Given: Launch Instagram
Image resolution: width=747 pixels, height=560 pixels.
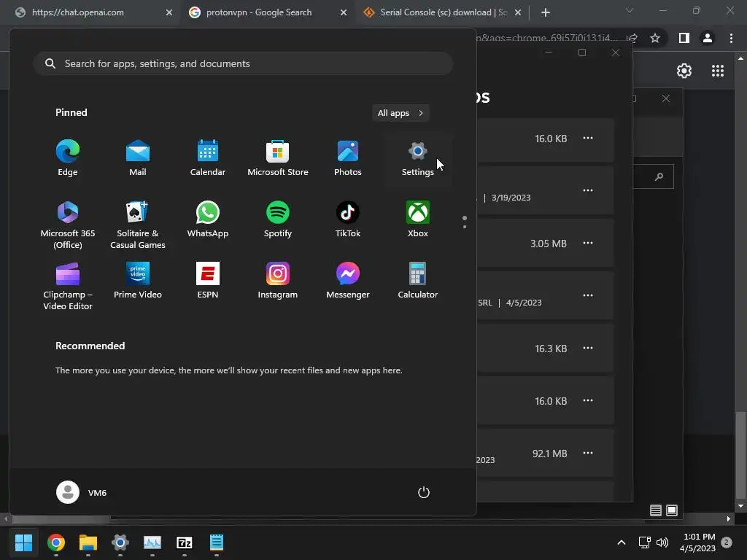Looking at the screenshot, I should click(278, 281).
